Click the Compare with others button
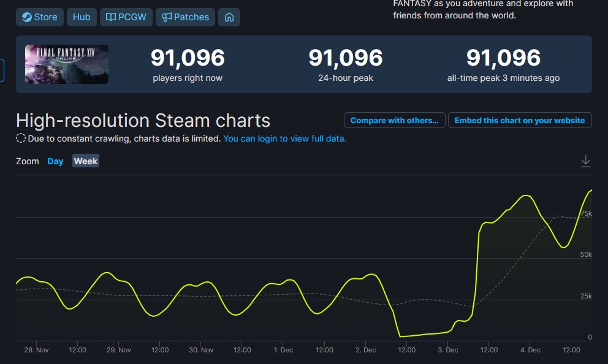Viewport: 608px width, 364px height. click(394, 120)
